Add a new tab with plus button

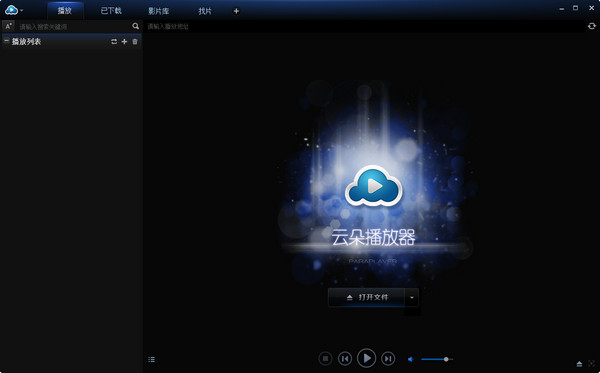(236, 11)
